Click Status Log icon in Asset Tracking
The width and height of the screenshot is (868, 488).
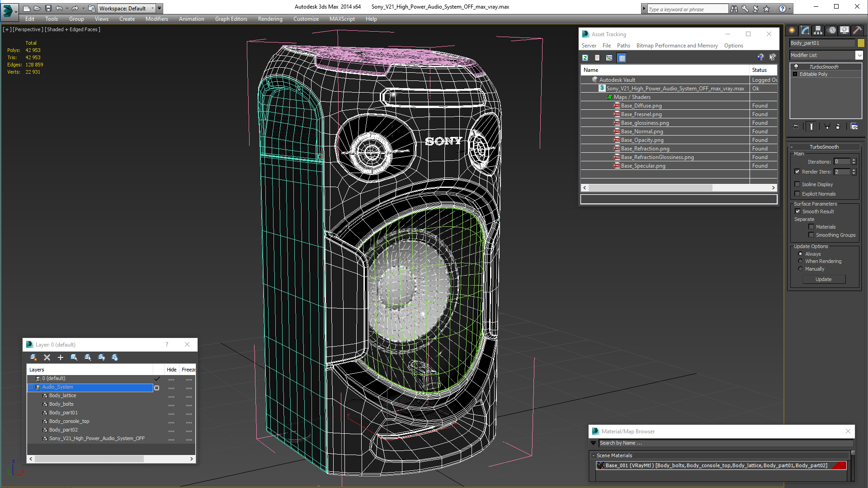point(597,58)
